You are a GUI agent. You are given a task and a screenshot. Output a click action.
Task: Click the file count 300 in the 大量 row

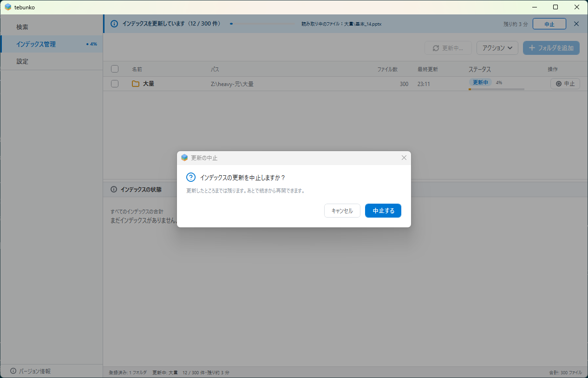[404, 84]
